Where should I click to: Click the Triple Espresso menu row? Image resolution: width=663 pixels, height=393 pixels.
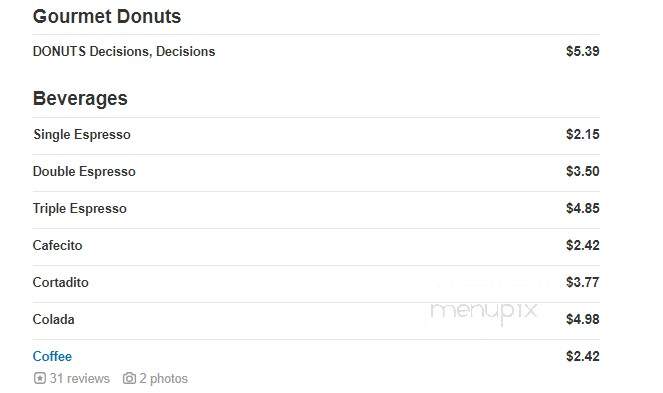316,208
